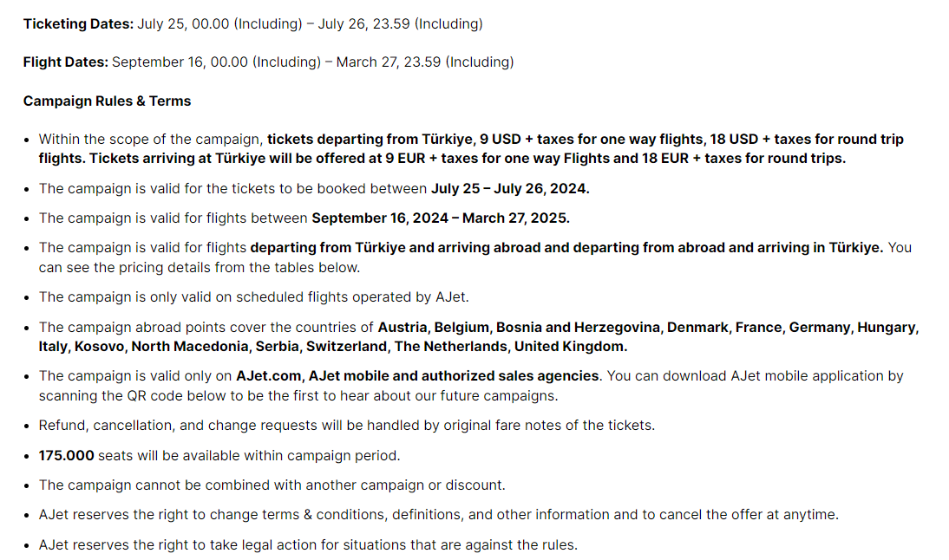The image size is (949, 560).
Task: Click the "March 27, 23.59 (Including)" flight date text
Action: (425, 62)
